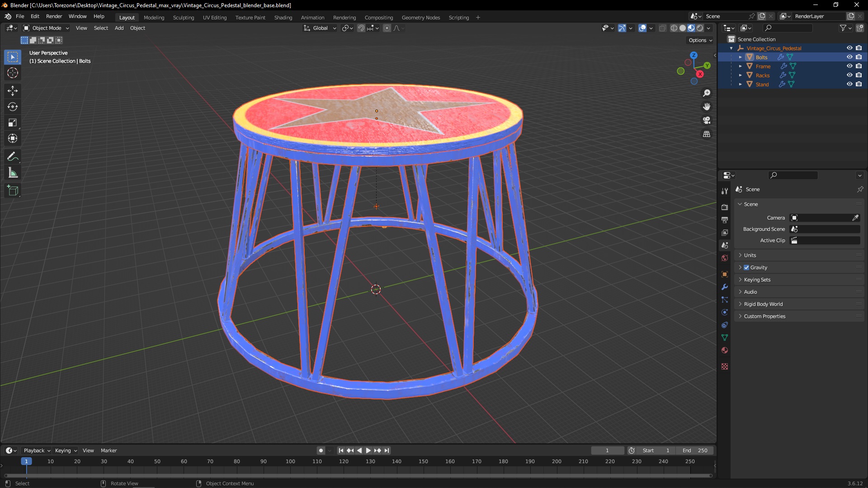Activate the Rotate tool
This screenshot has width=868, height=488.
coord(13,107)
